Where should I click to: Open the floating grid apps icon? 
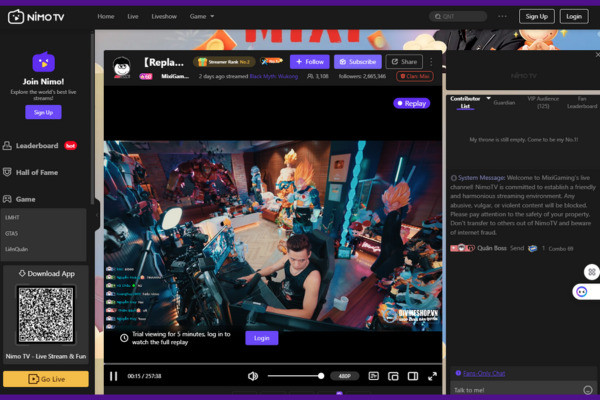(592, 272)
